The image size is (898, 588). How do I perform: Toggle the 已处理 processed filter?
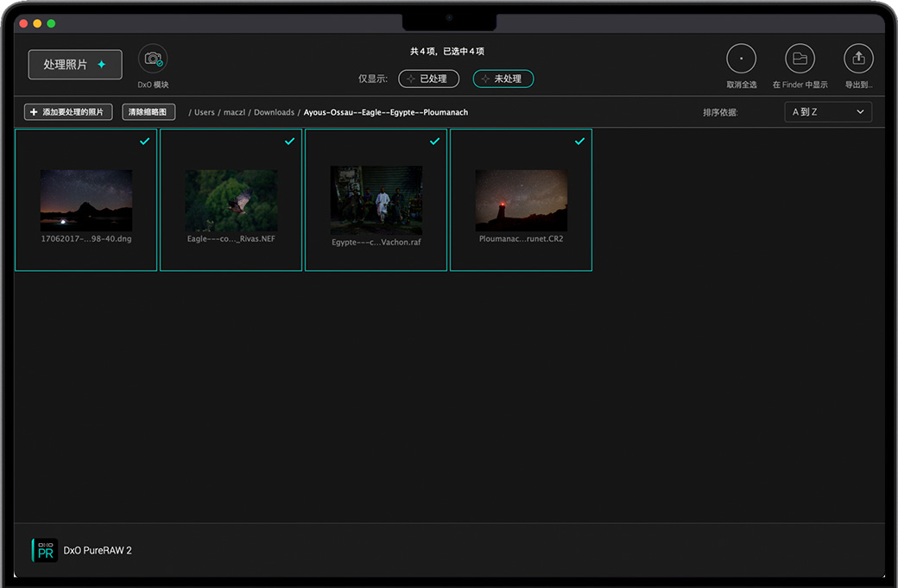pos(428,79)
